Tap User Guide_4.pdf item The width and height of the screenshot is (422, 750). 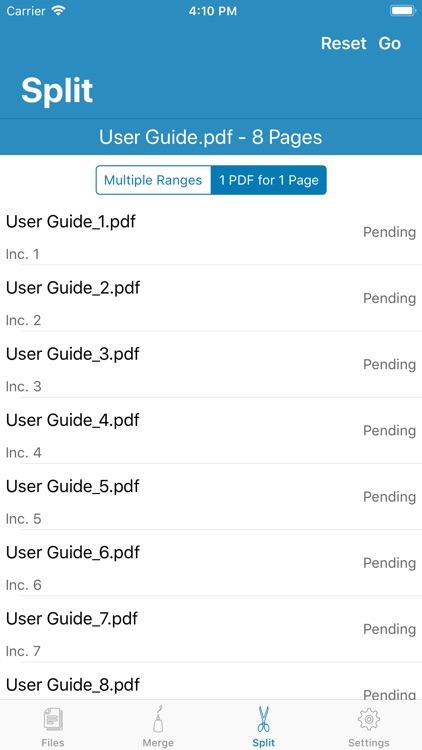pos(211,430)
